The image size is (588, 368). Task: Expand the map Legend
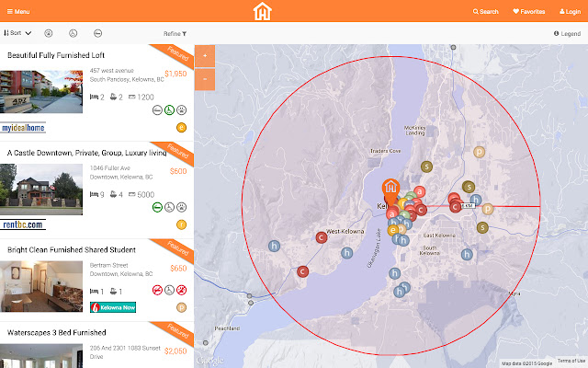click(568, 33)
